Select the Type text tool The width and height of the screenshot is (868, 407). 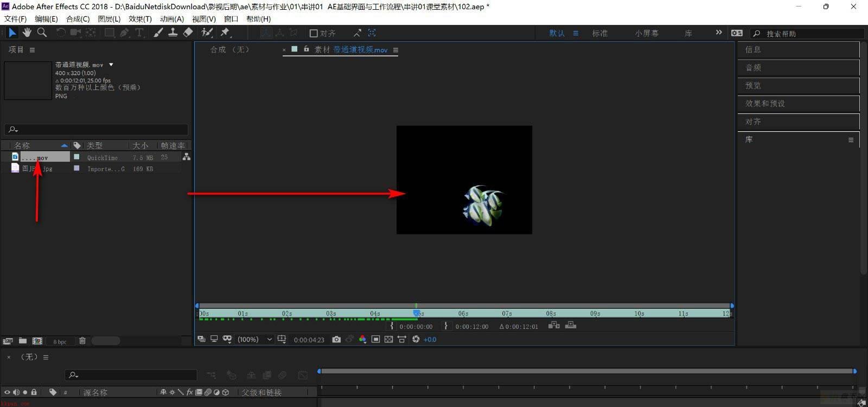click(139, 33)
